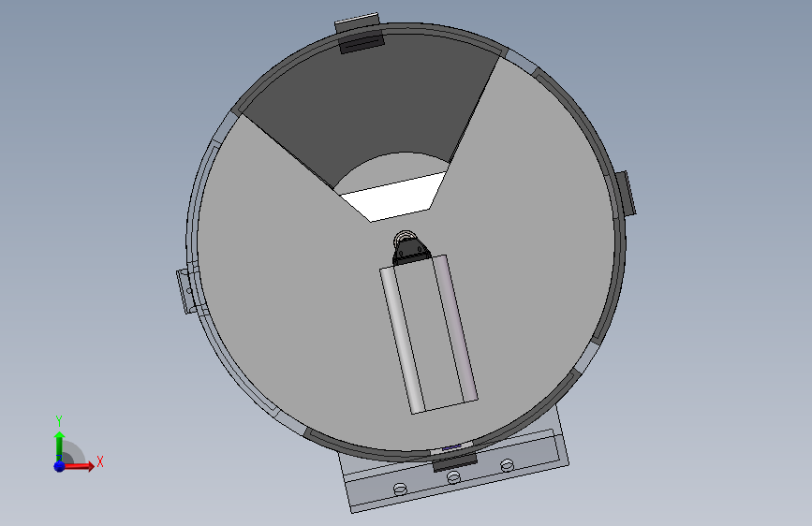Select the dark clip on the bottom bracket
Viewport: 812px width, 526px height.
coord(454,461)
